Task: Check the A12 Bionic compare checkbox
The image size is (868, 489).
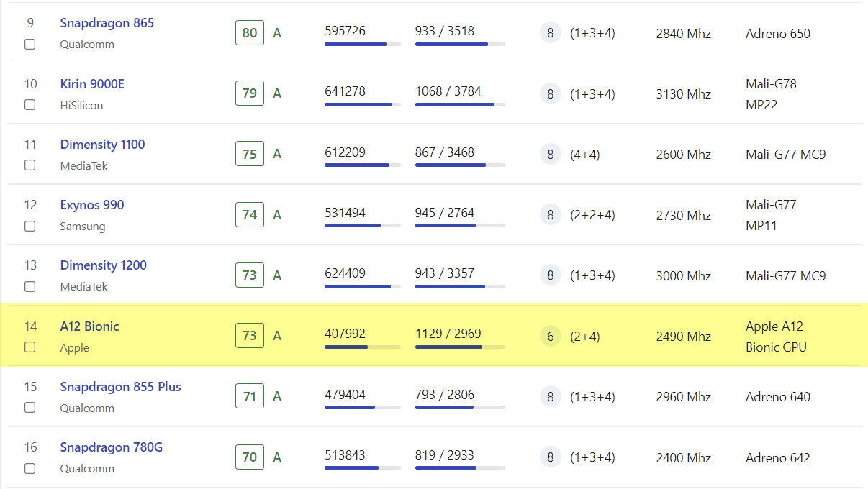Action: pos(30,347)
